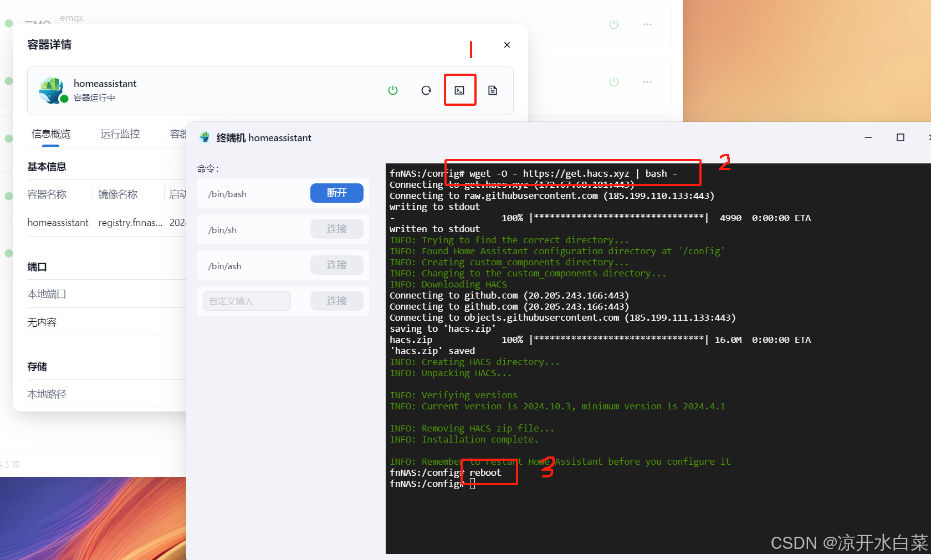Click the restart container icon
The height and width of the screenshot is (560, 931).
click(x=426, y=90)
